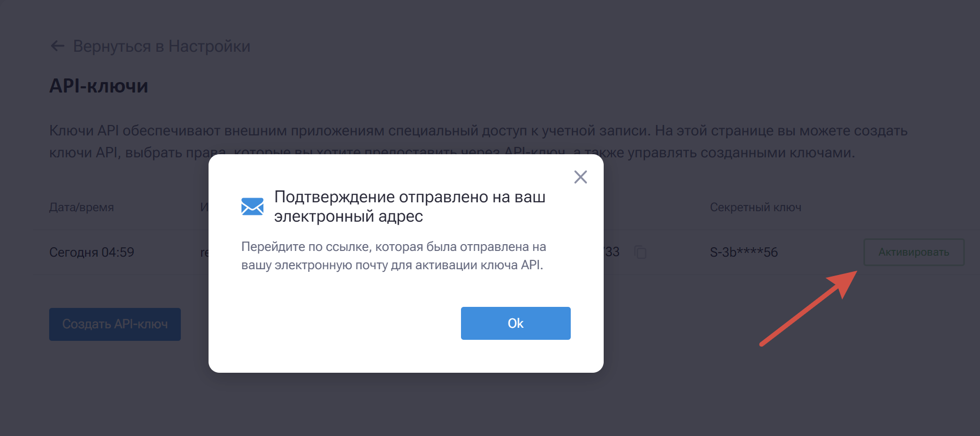Click the API keys description paragraph

[x=478, y=142]
